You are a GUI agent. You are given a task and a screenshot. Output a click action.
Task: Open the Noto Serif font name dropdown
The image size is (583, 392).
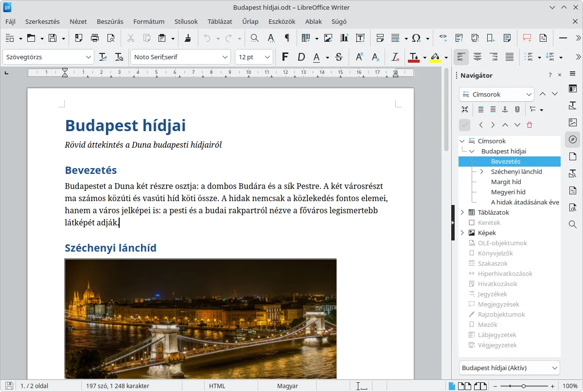pos(225,57)
